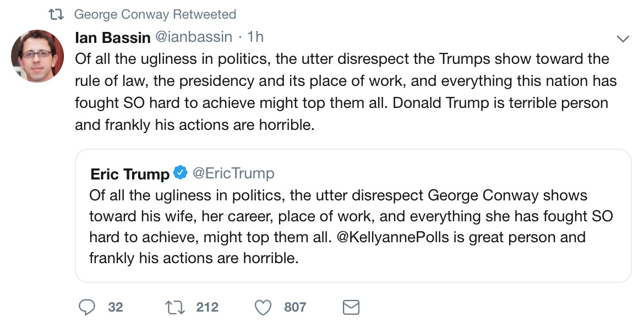Click the Eric Trump name in quoted tweet

click(x=130, y=174)
